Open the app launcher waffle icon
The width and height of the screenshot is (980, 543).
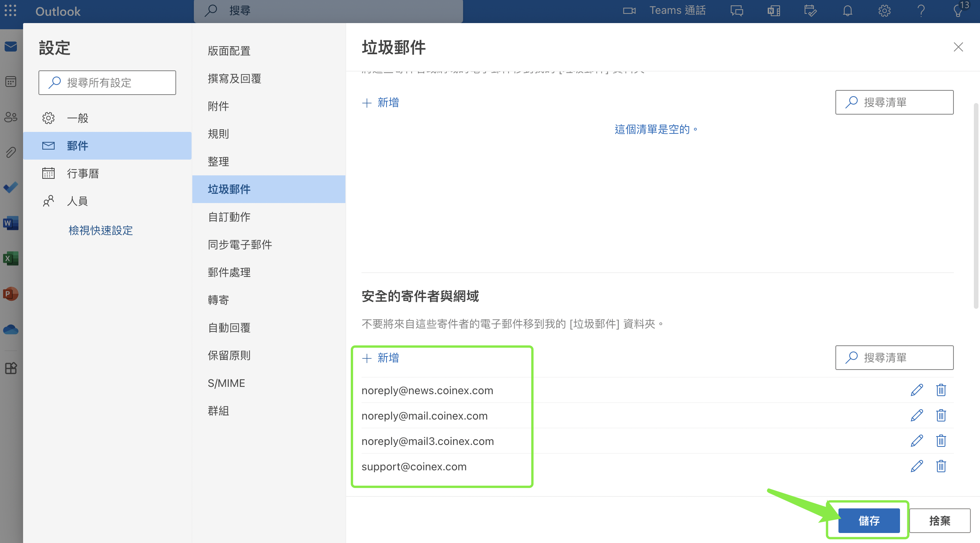(x=10, y=11)
